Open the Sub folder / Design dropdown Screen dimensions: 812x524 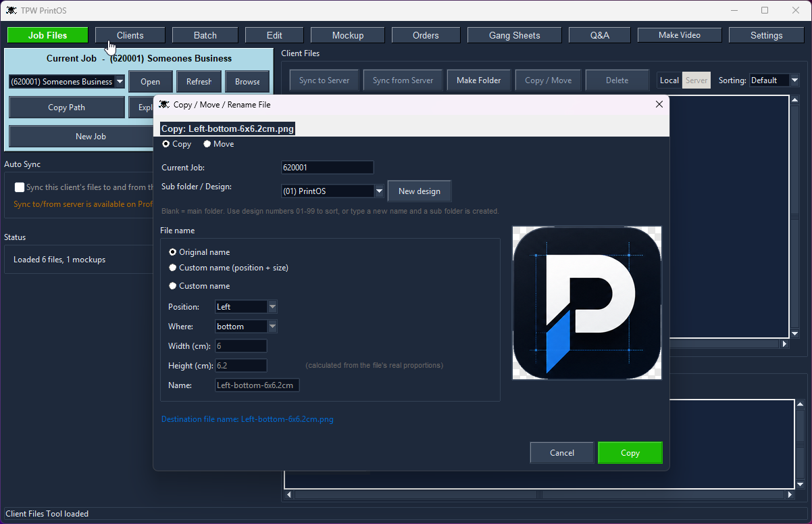378,191
